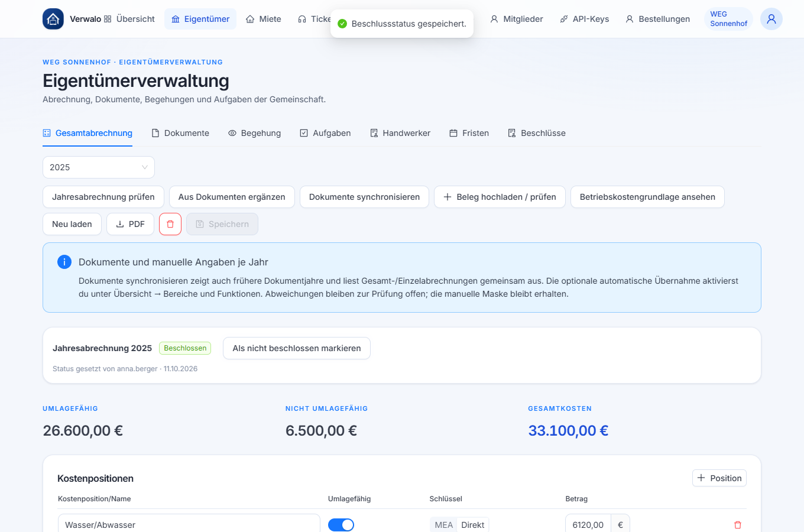Click the red trash delete button in toolbar
804x532 pixels.
tap(170, 224)
